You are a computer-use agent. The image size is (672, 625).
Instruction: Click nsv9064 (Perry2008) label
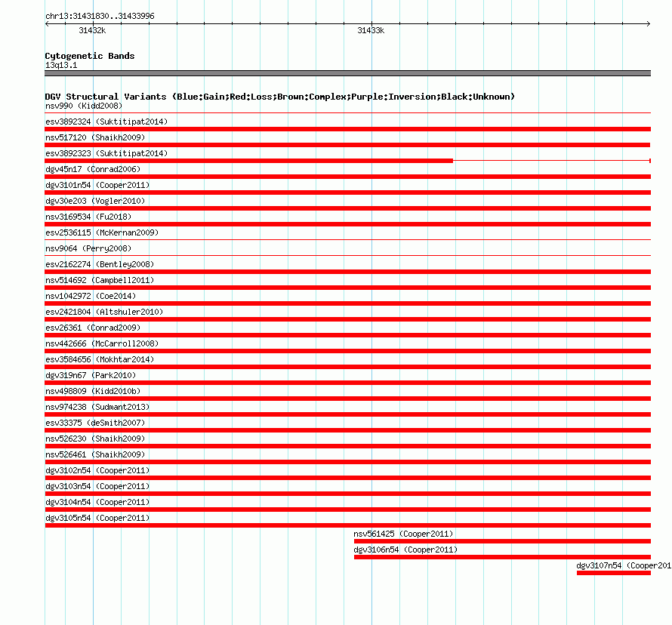pyautogui.click(x=88, y=248)
